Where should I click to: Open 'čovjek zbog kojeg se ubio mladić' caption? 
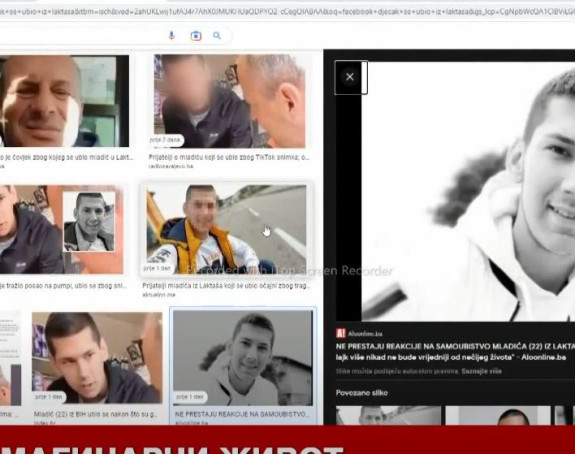66,157
